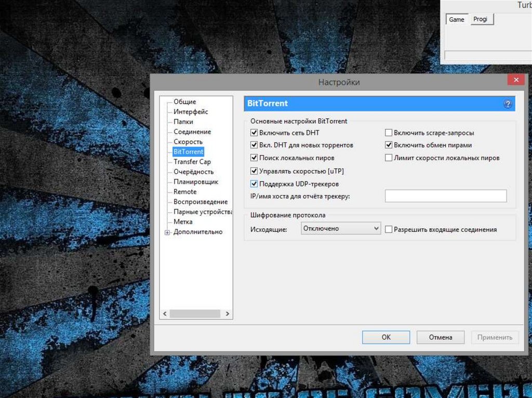This screenshot has width=532, height=398.
Task: Click the IP/host name input field
Action: pyautogui.click(x=445, y=196)
